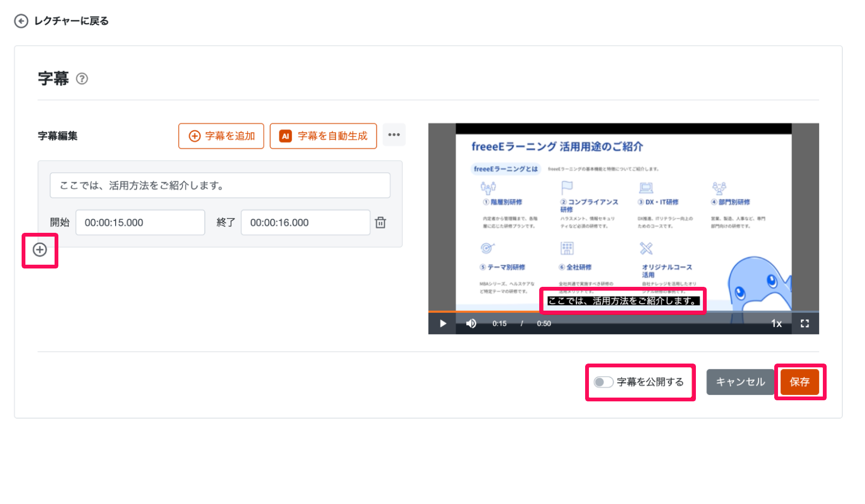Click the キャンセル button

[x=740, y=382]
